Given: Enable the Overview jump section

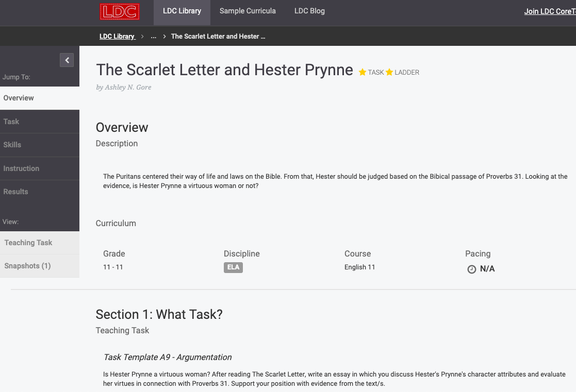Looking at the screenshot, I should [x=19, y=98].
